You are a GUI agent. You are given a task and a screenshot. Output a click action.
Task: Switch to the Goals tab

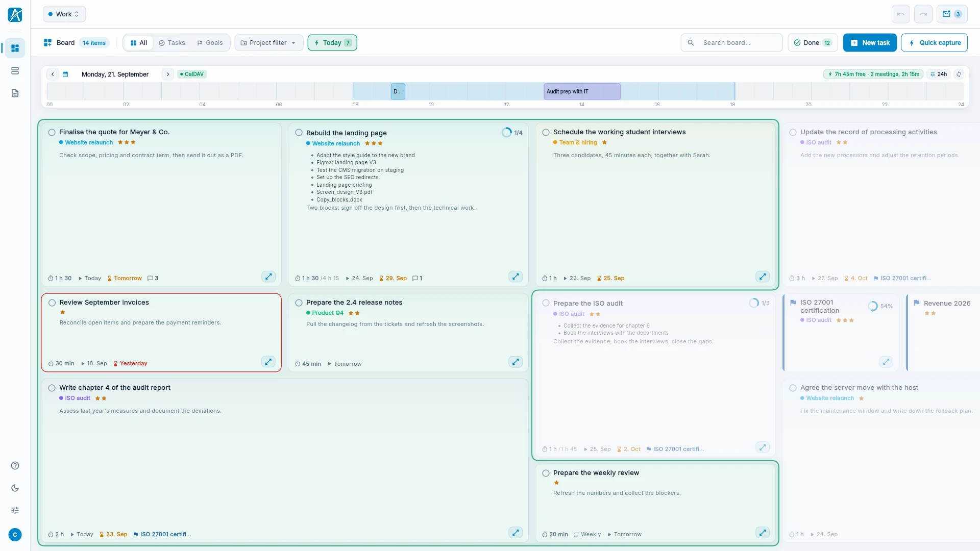210,43
